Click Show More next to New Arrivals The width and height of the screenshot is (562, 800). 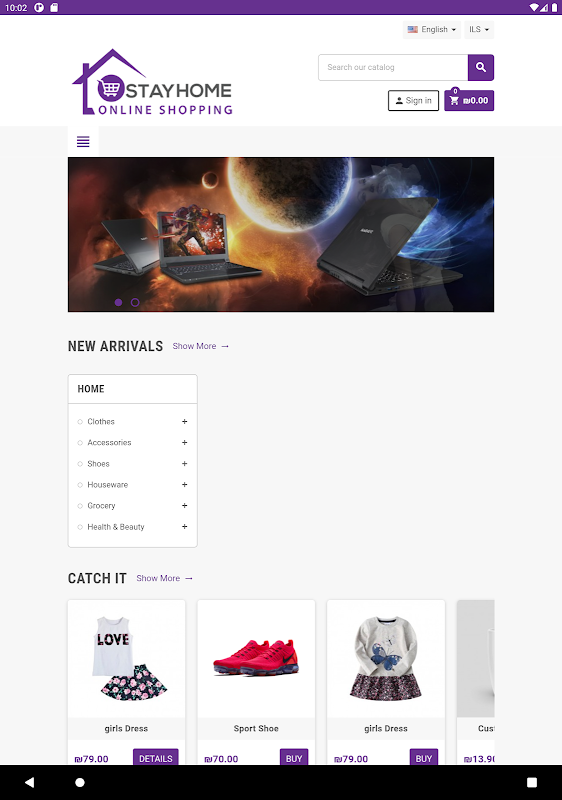pyautogui.click(x=200, y=346)
